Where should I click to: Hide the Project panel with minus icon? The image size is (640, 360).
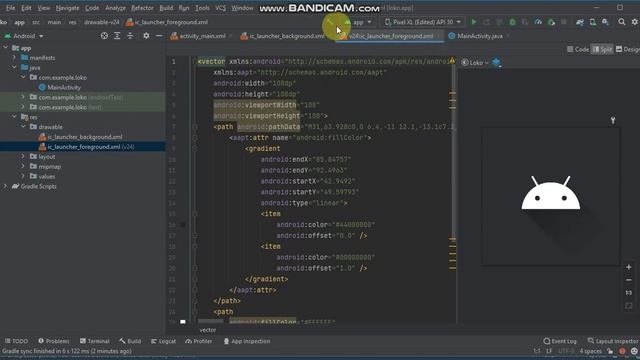(x=159, y=36)
